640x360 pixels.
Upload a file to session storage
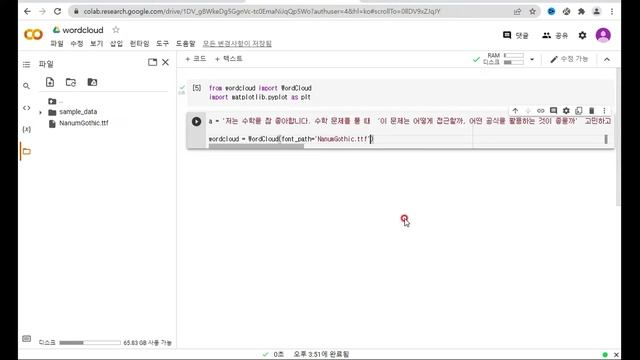(50, 82)
